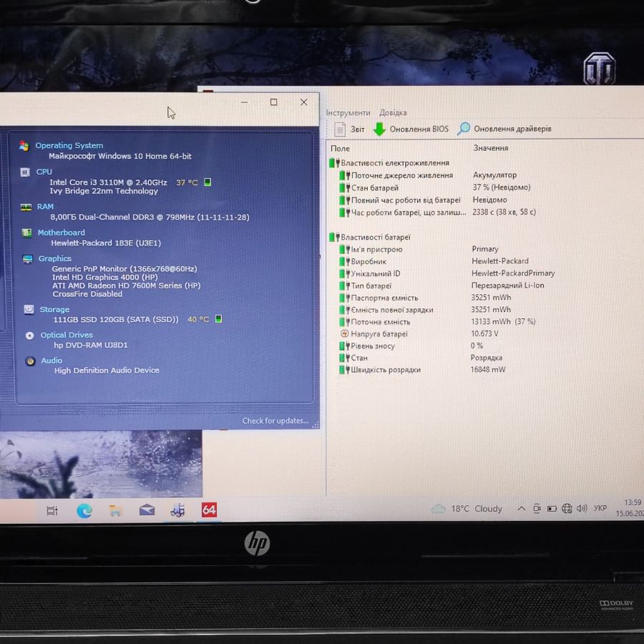Screen dimensions: 644x644
Task: Click the battery icon in the system tray
Action: (552, 509)
